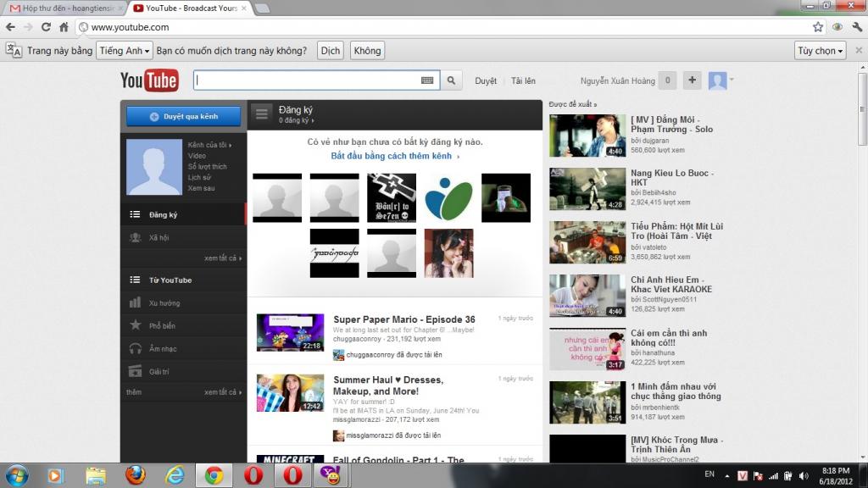
Task: Click the search magnifier button
Action: coord(452,80)
